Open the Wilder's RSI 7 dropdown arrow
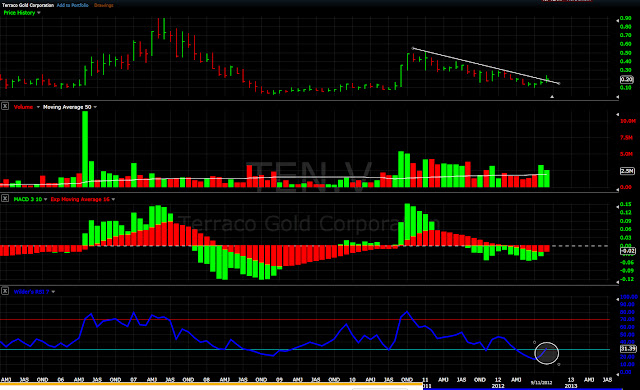 click(x=53, y=292)
